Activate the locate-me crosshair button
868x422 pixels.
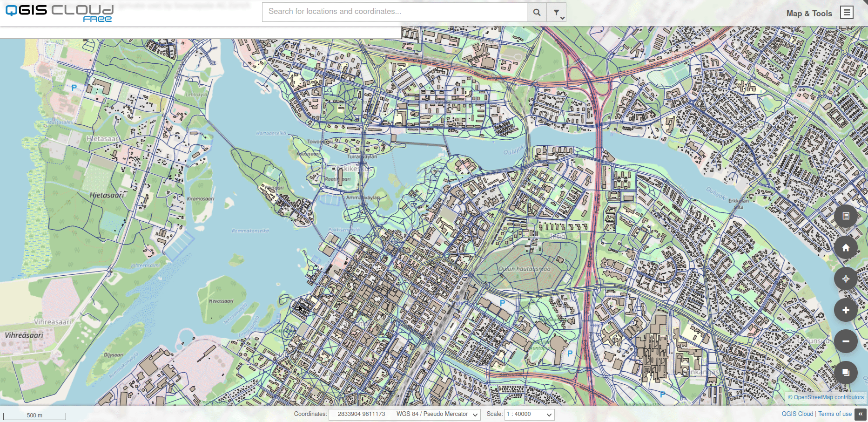pos(846,279)
